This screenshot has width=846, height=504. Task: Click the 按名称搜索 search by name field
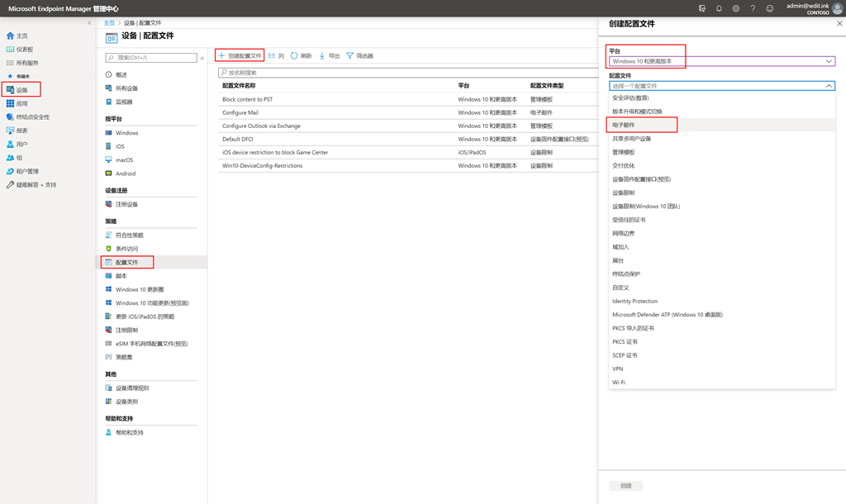point(408,73)
